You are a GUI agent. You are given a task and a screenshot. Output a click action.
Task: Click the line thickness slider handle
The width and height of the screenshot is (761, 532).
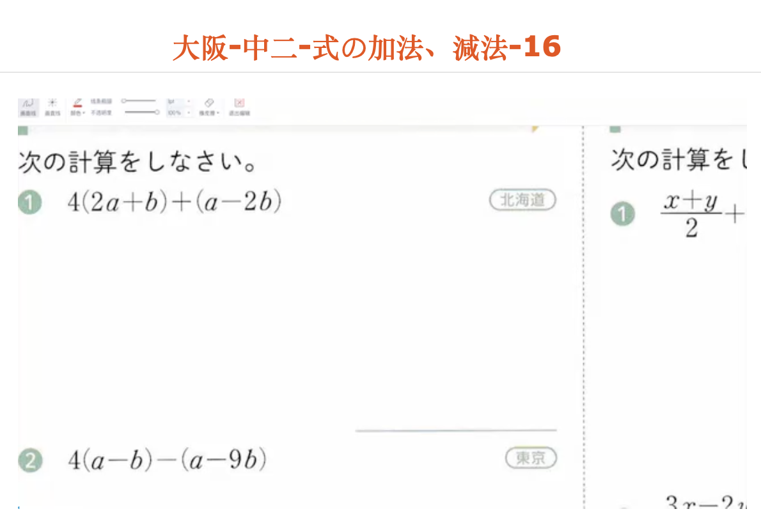[x=124, y=100]
